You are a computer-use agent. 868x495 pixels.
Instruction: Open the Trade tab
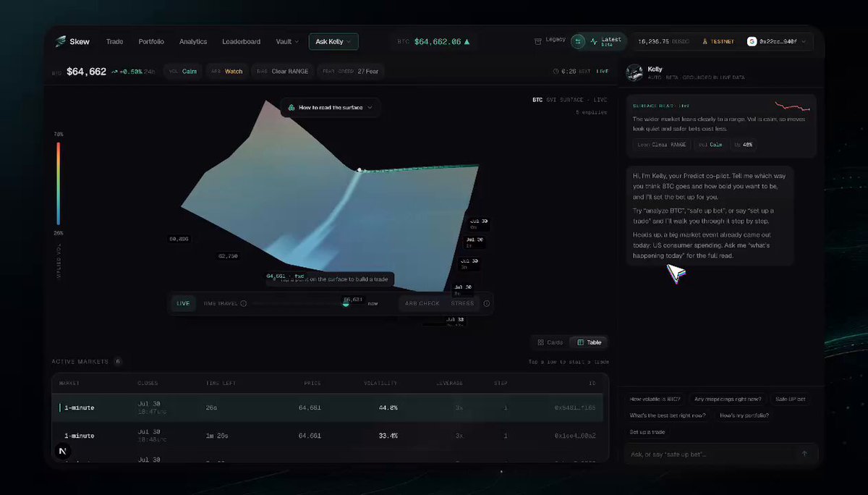114,42
